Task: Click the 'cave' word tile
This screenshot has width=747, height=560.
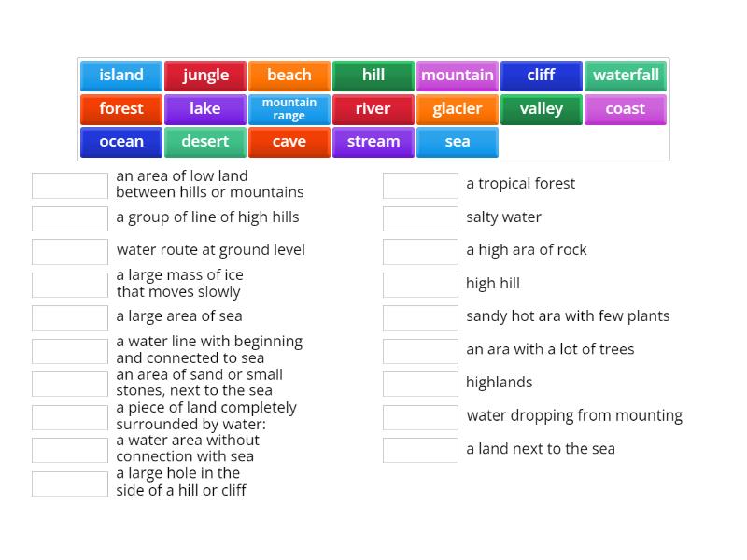Action: (x=289, y=142)
